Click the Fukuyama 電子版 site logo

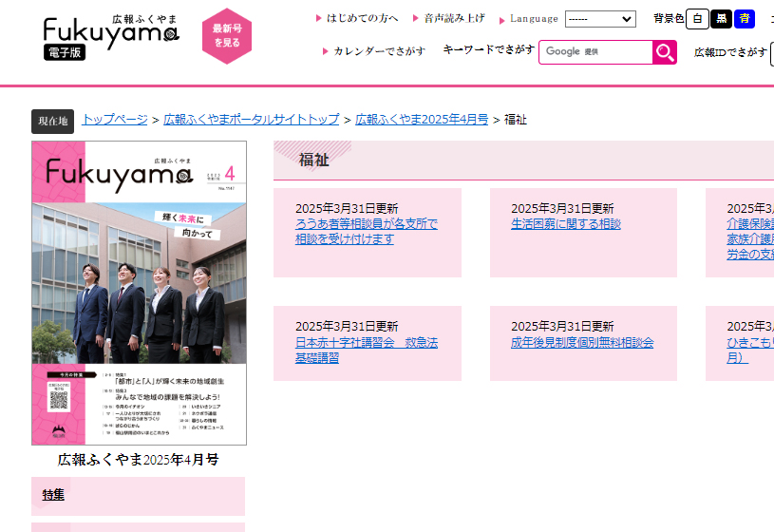[x=111, y=37]
